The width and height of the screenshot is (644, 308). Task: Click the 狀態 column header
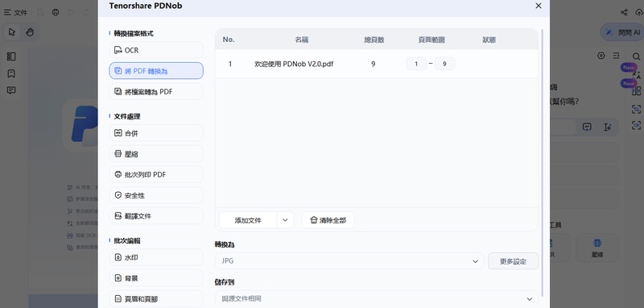pyautogui.click(x=489, y=40)
